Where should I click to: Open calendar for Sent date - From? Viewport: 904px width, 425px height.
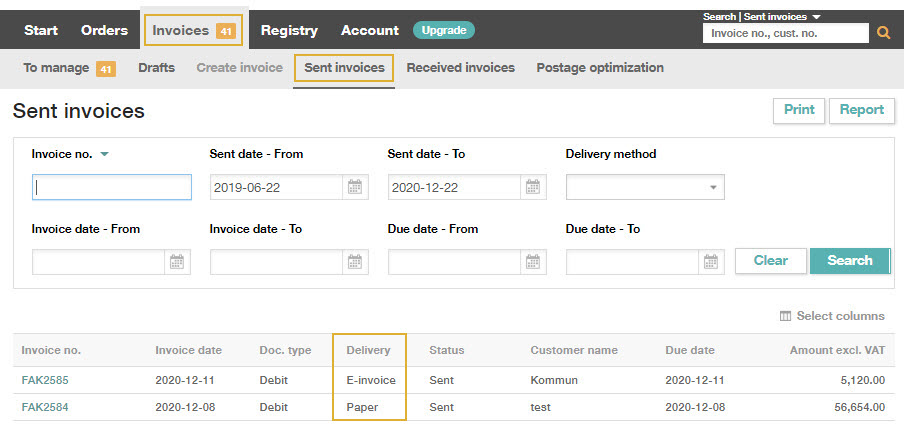[355, 187]
